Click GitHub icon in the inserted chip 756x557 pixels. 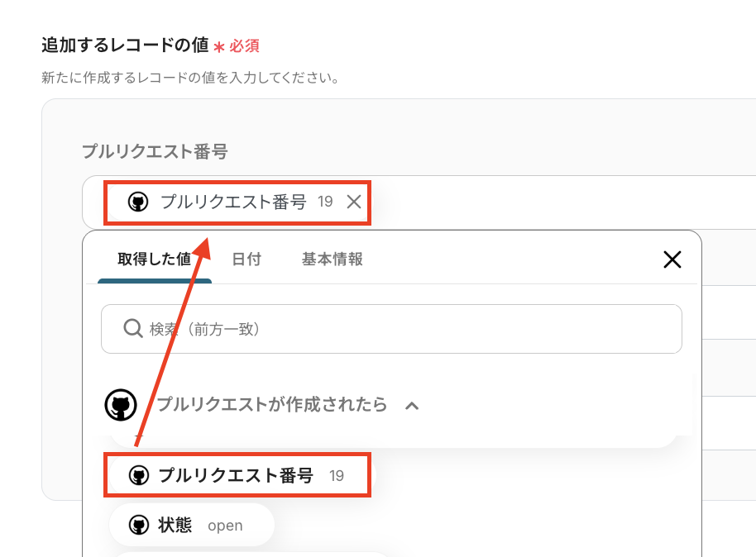(x=138, y=202)
